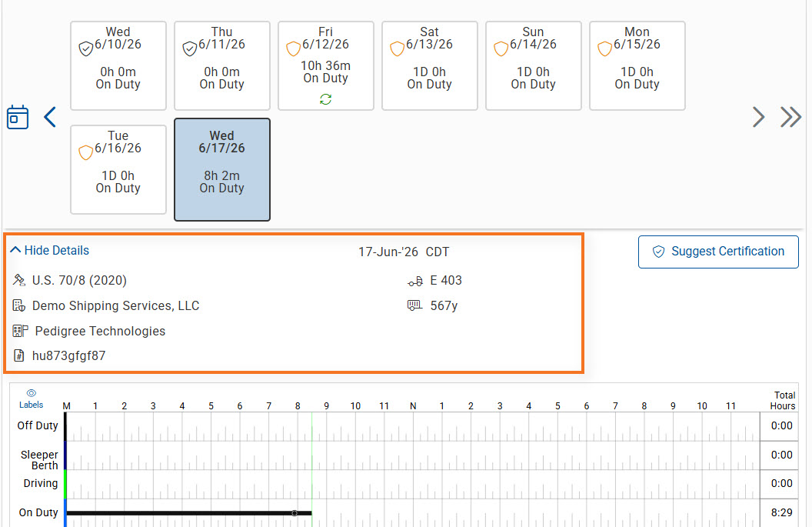The height and width of the screenshot is (527, 812).
Task: Go to next days with right chevron
Action: pyautogui.click(x=759, y=117)
